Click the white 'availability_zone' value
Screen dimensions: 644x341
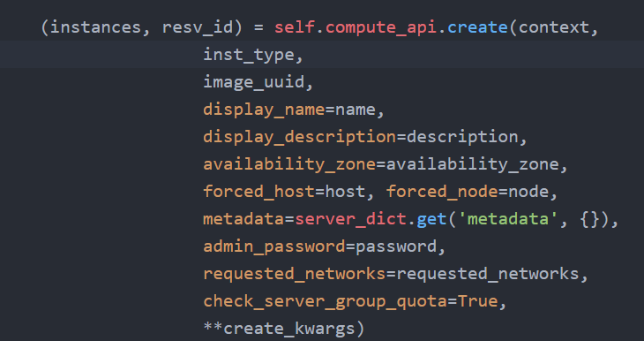472,164
